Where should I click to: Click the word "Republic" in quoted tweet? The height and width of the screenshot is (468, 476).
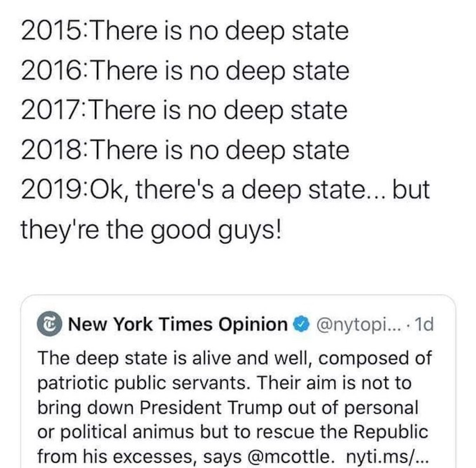(x=391, y=432)
